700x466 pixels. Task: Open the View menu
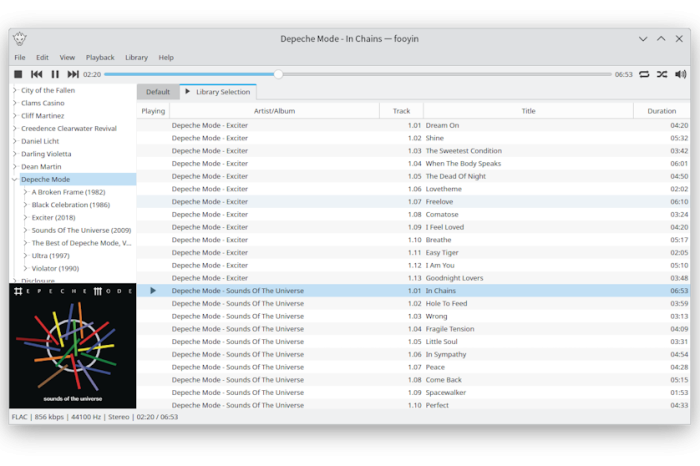click(x=67, y=58)
